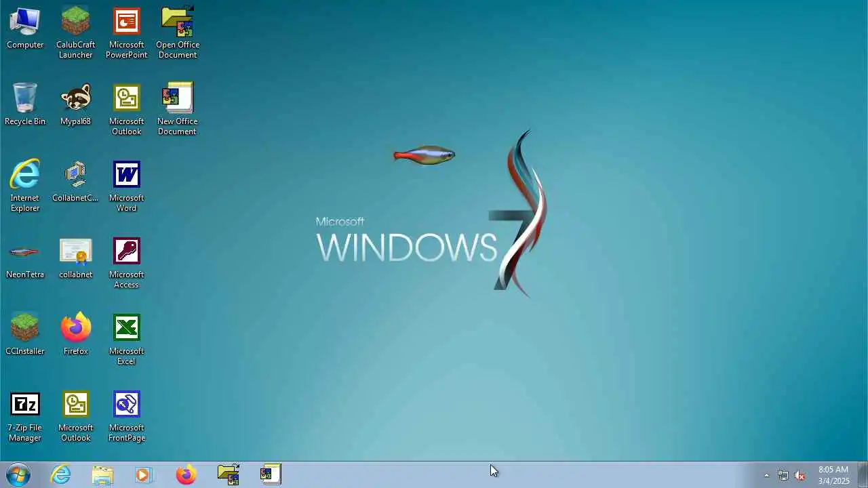Select the Microsoft PowerPoint desktop icon

(126, 33)
